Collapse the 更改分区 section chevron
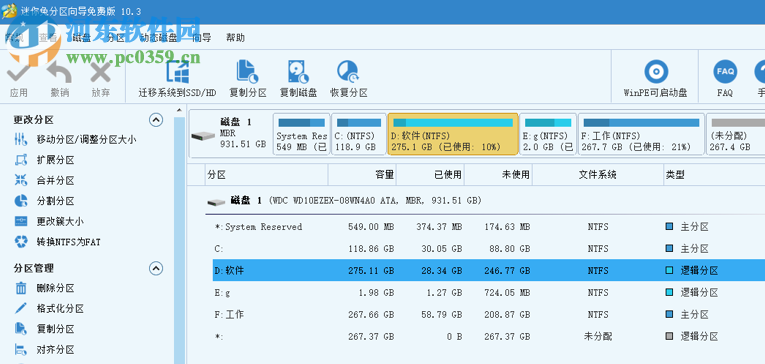The height and width of the screenshot is (364, 765). pos(156,120)
